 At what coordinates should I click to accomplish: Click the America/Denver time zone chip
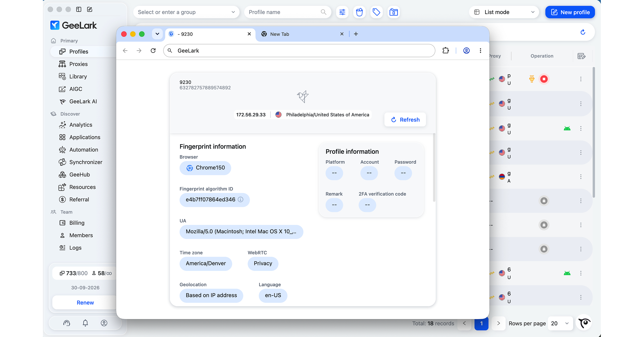(x=206, y=264)
